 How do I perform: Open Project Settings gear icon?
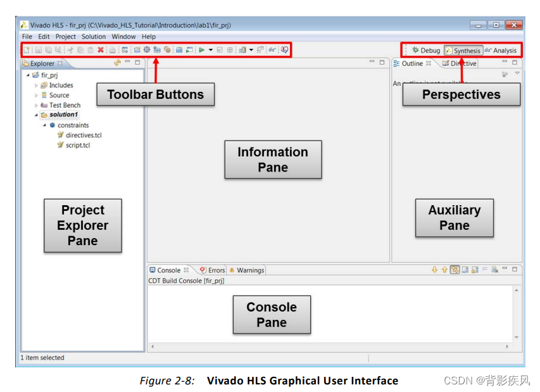pyautogui.click(x=147, y=50)
